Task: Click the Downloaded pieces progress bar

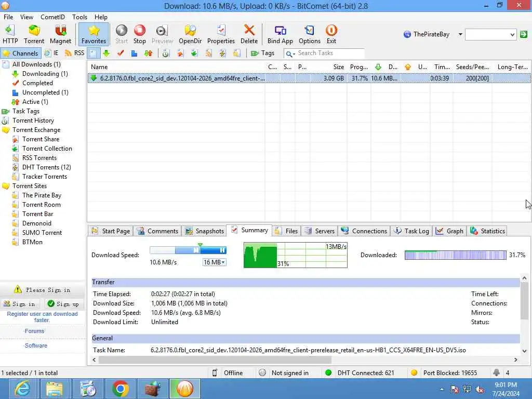Action: [x=455, y=255]
